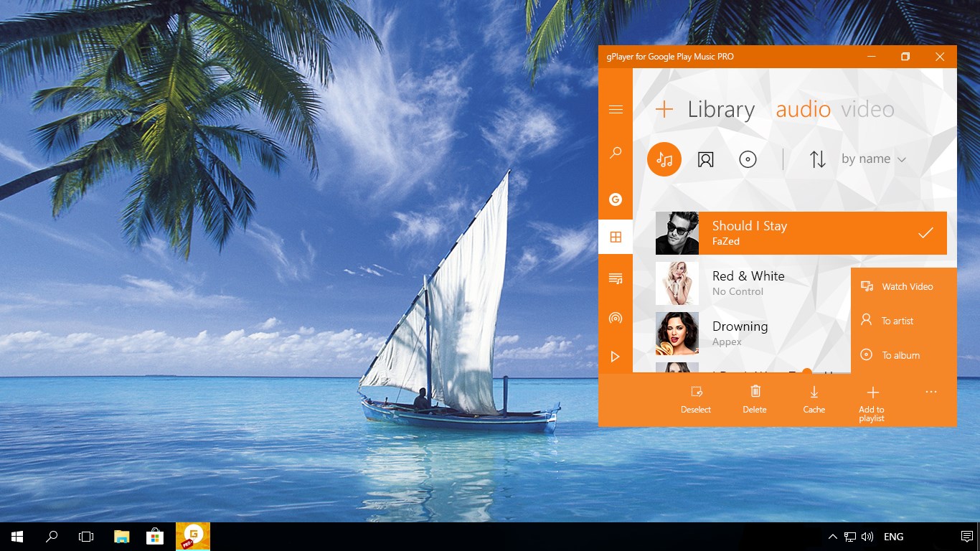
Task: Open the search function in the sidebar
Action: (615, 152)
